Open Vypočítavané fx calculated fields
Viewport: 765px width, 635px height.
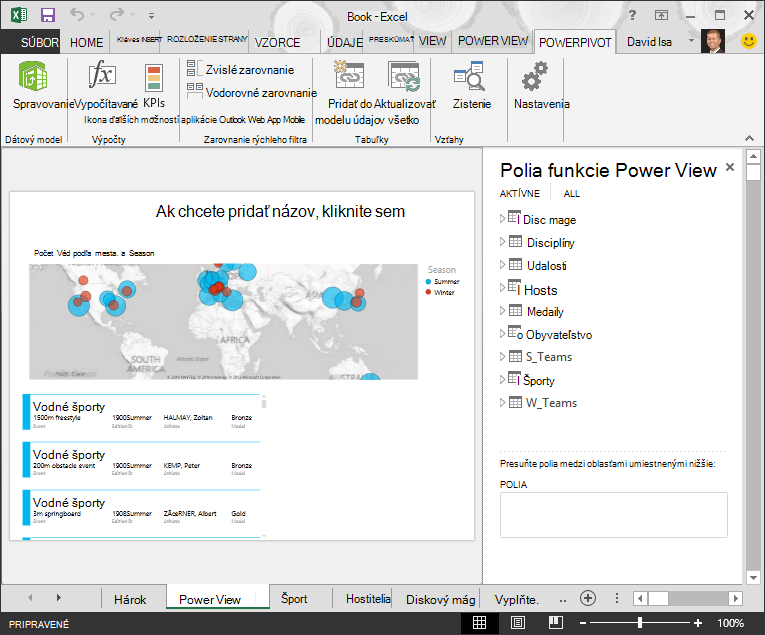click(102, 75)
